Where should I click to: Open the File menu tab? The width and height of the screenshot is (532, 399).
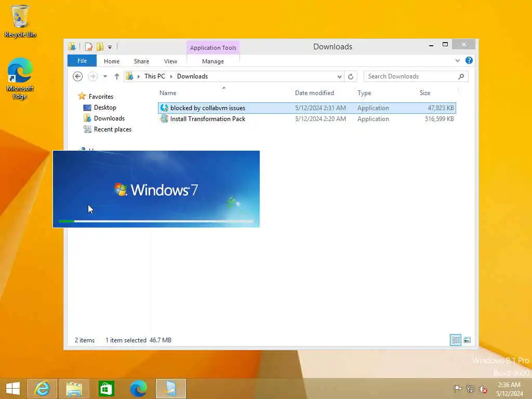82,61
